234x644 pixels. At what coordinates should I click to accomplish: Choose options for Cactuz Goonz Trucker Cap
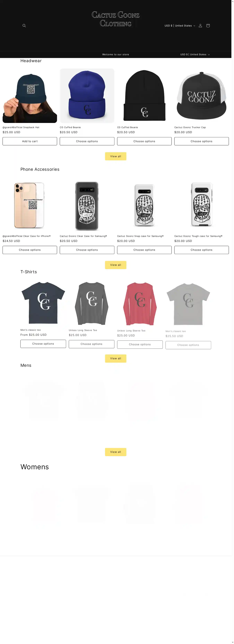[x=201, y=141]
